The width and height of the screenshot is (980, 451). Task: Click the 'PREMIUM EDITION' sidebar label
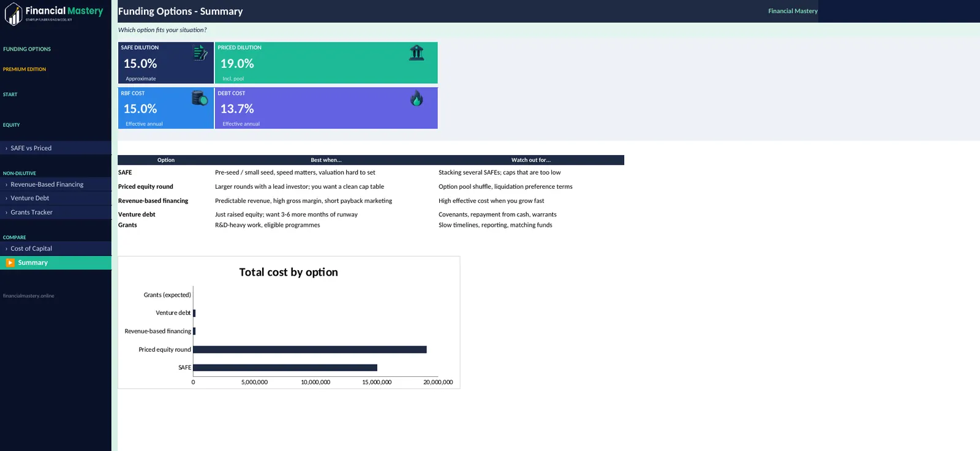(24, 69)
